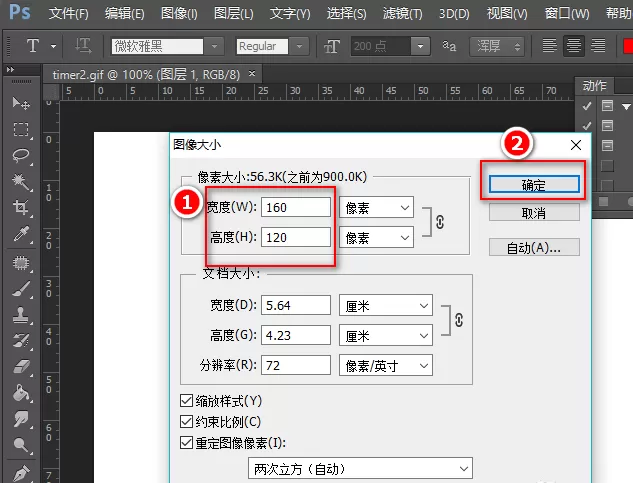Open the 图像(I) menu
The width and height of the screenshot is (633, 483).
coord(179,14)
